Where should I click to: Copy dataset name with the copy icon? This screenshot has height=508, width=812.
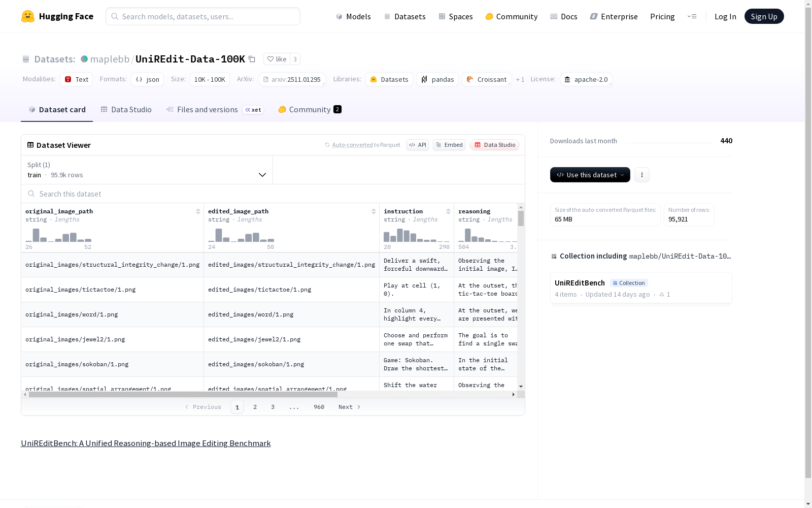pyautogui.click(x=252, y=59)
